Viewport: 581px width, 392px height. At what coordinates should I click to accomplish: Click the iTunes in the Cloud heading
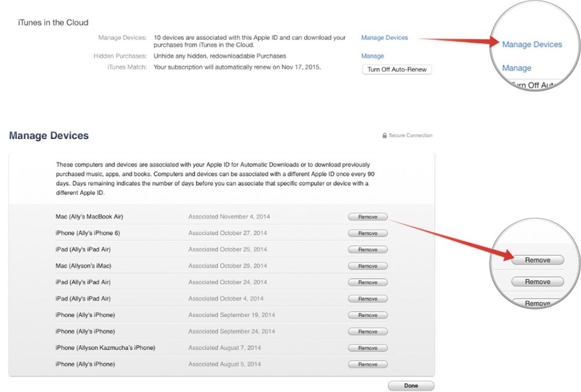pyautogui.click(x=52, y=22)
